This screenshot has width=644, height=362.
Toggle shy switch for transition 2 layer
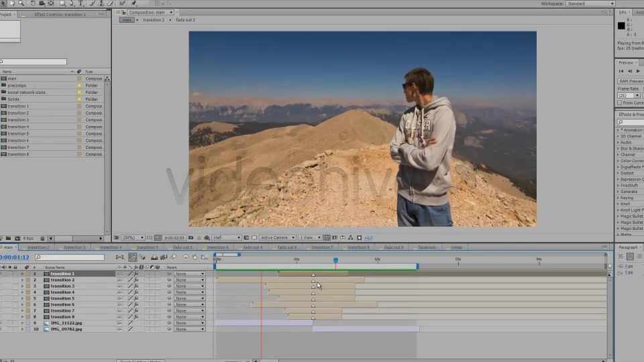click(119, 280)
